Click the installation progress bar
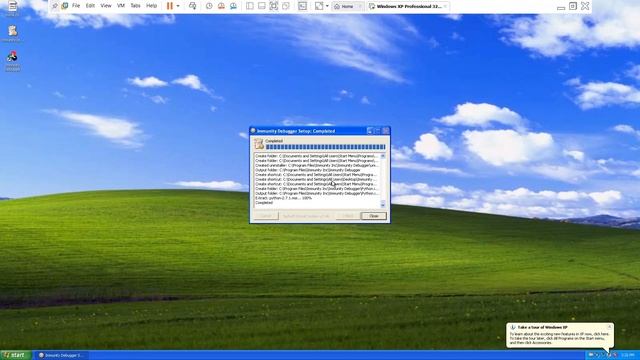The height and width of the screenshot is (360, 640). point(325,147)
